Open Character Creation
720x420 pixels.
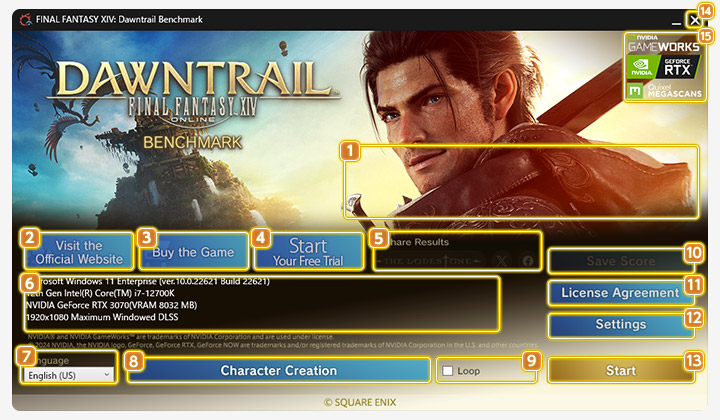pyautogui.click(x=279, y=371)
